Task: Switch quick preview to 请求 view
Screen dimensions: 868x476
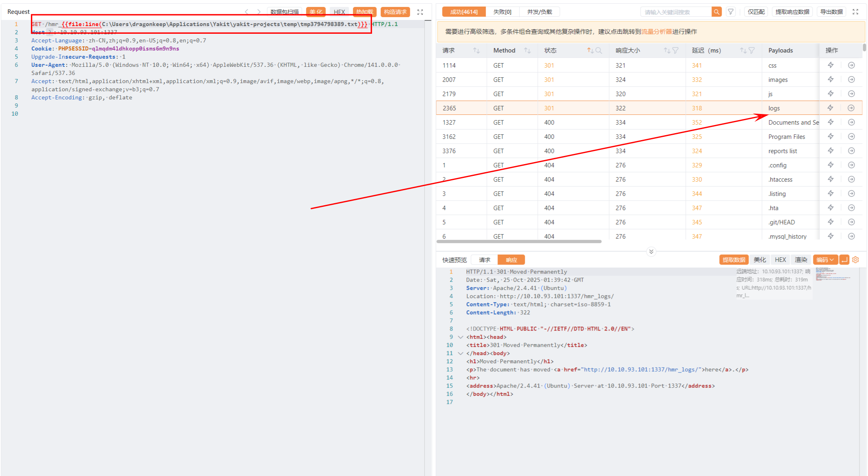Action: [485, 260]
